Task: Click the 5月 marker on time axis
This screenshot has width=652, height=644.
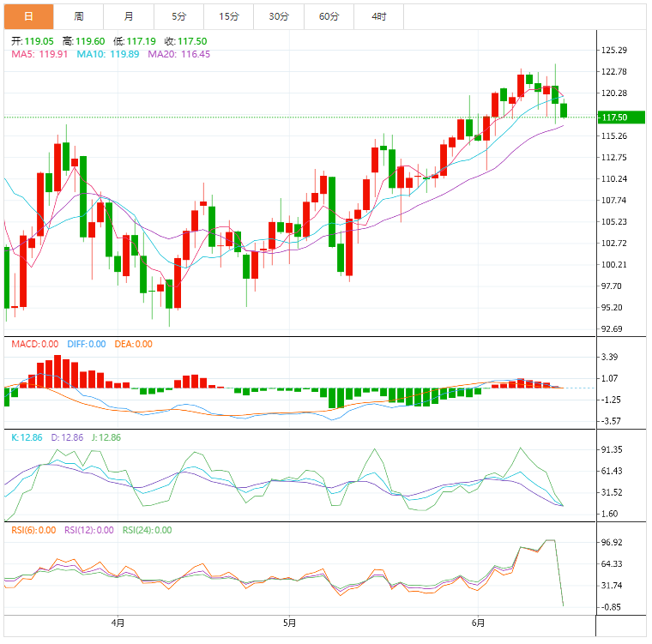Action: 289,622
